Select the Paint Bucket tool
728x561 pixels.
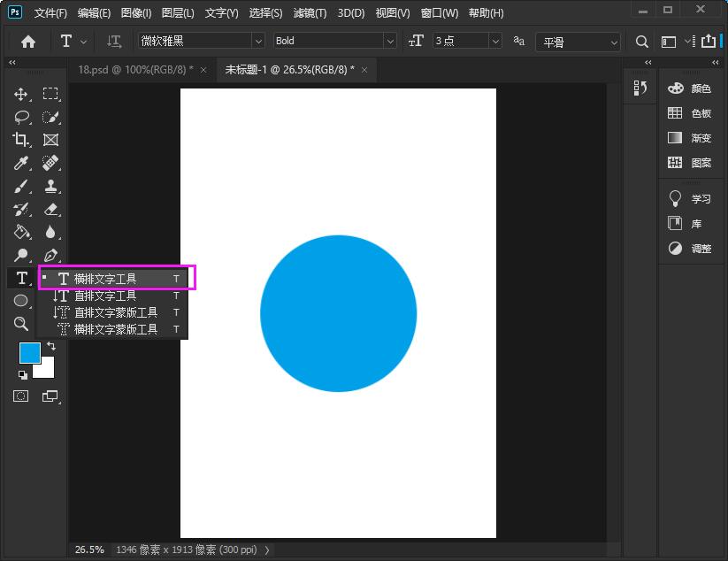point(21,232)
